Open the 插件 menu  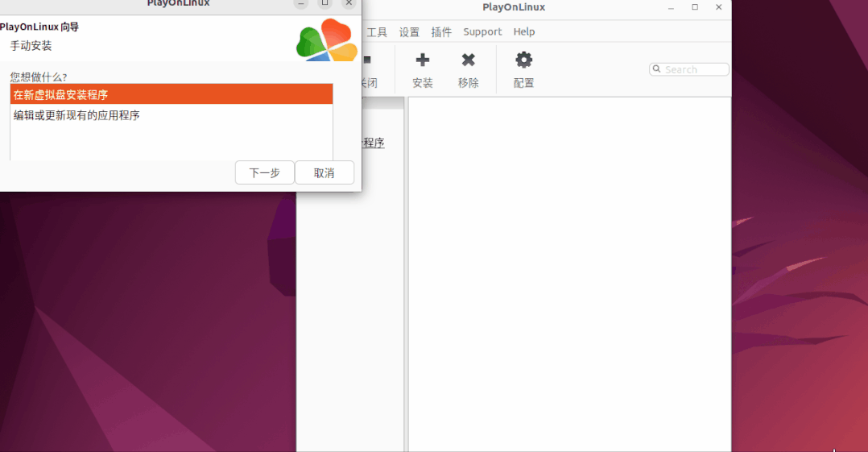tap(441, 32)
